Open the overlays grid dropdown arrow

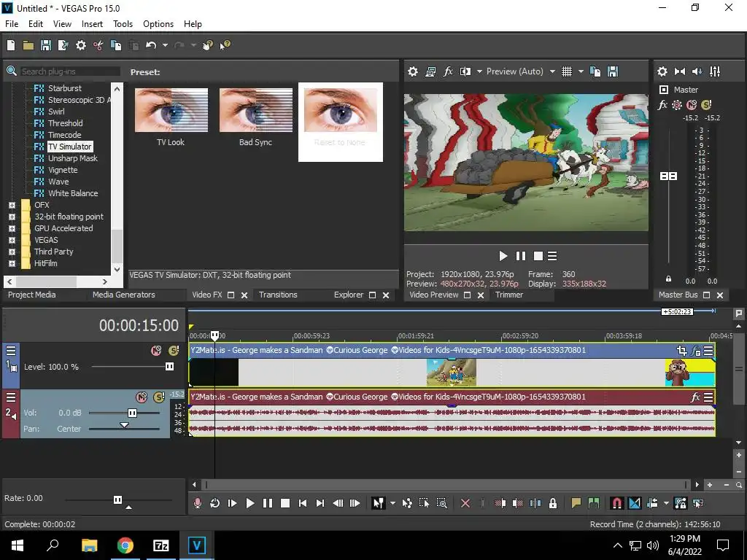(x=581, y=71)
